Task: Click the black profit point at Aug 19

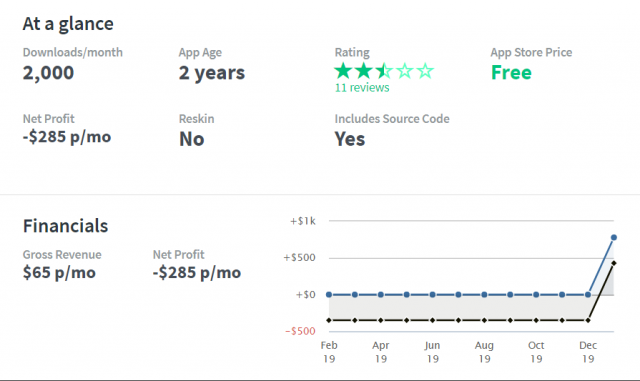Action: point(484,320)
